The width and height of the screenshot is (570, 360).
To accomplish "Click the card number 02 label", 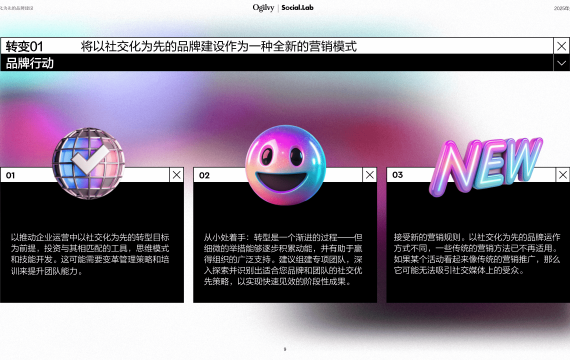I will coord(204,175).
